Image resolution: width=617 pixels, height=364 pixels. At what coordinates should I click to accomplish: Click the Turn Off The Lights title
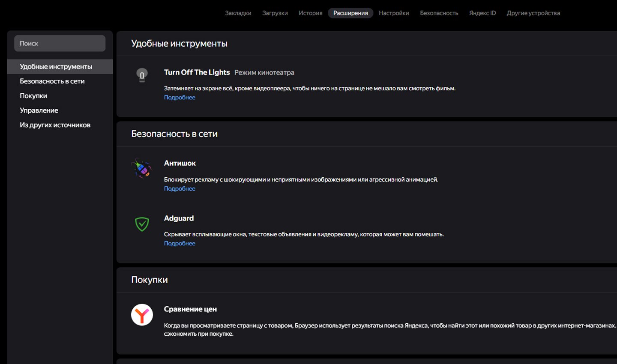[x=197, y=72]
